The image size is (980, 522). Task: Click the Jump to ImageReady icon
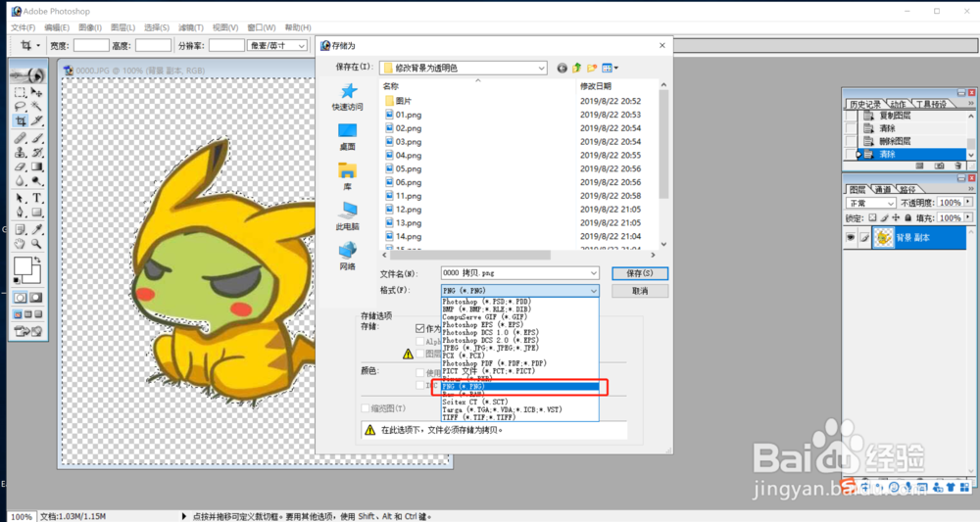pos(27,332)
